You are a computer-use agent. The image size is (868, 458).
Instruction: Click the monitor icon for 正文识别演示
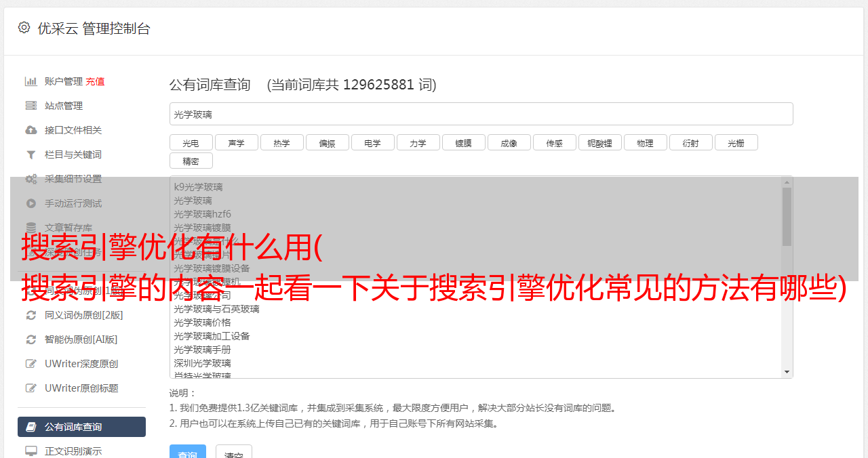point(31,451)
